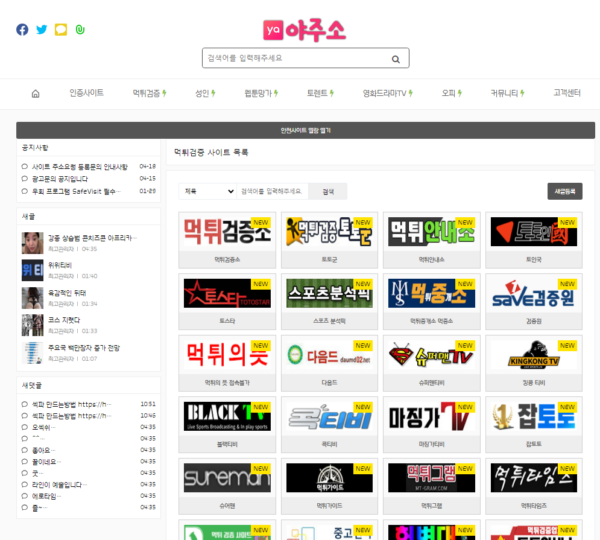Viewport: 600px width, 540px height.
Task: Open the Facebook share icon
Action: pyautogui.click(x=22, y=29)
